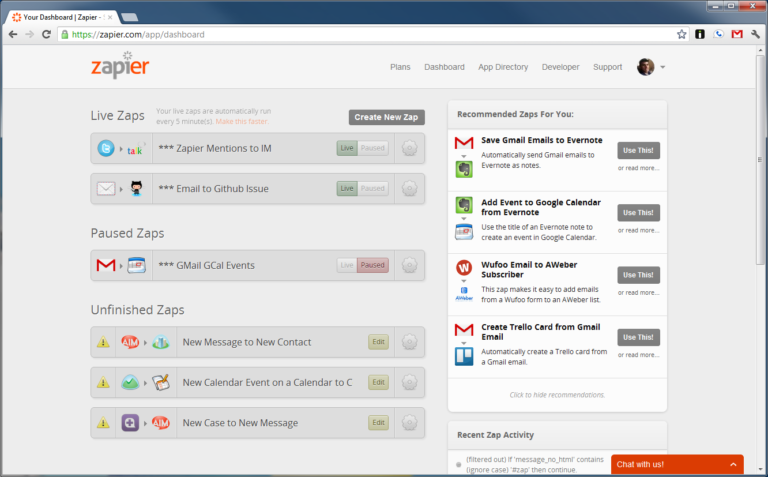Open settings gear for New Case to New Message
The image size is (768, 477).
409,423
